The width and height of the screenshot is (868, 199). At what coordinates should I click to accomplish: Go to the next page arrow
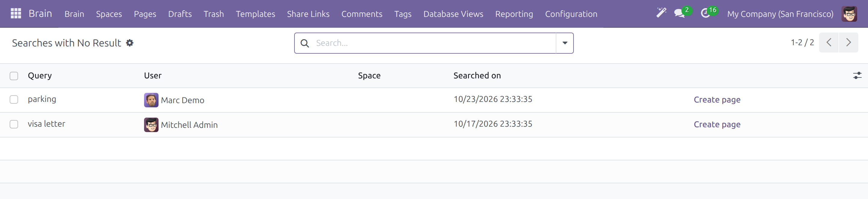click(x=848, y=43)
